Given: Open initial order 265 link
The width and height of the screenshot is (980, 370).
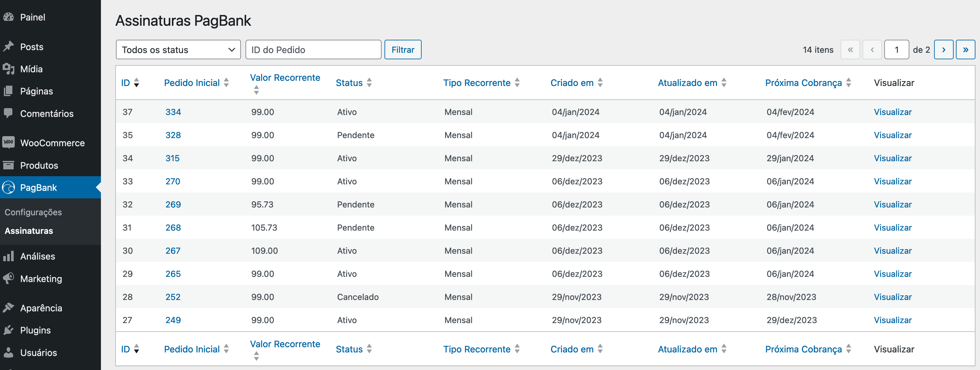Looking at the screenshot, I should (173, 274).
